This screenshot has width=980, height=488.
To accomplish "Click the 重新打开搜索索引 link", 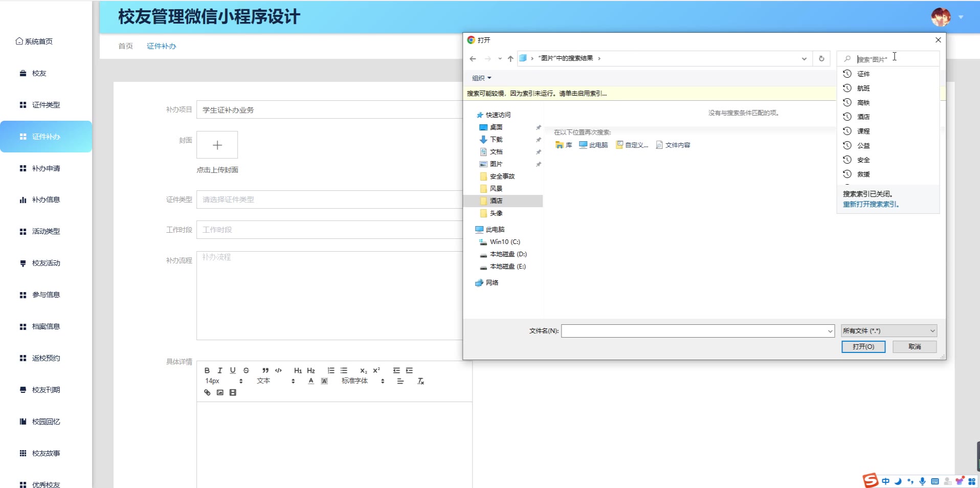I will [x=871, y=204].
